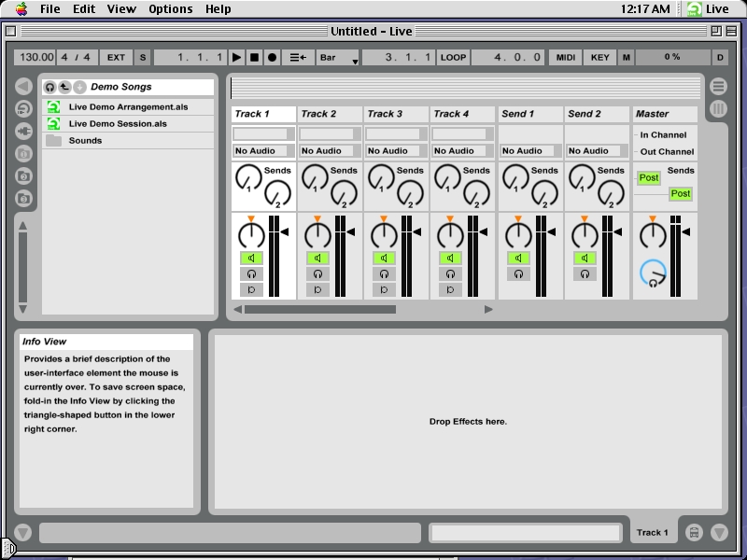Collapse Info View with bottom-left triangle button
The height and width of the screenshot is (560, 747).
tap(22, 532)
